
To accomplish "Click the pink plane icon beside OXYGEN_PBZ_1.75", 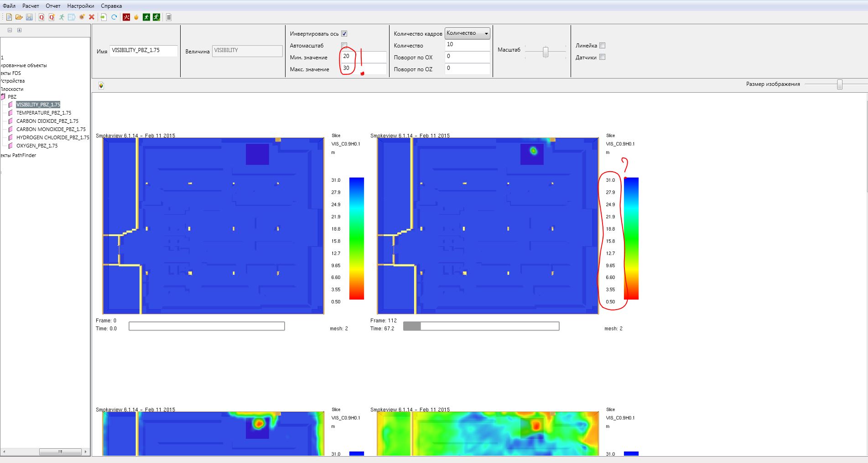I will pos(11,146).
